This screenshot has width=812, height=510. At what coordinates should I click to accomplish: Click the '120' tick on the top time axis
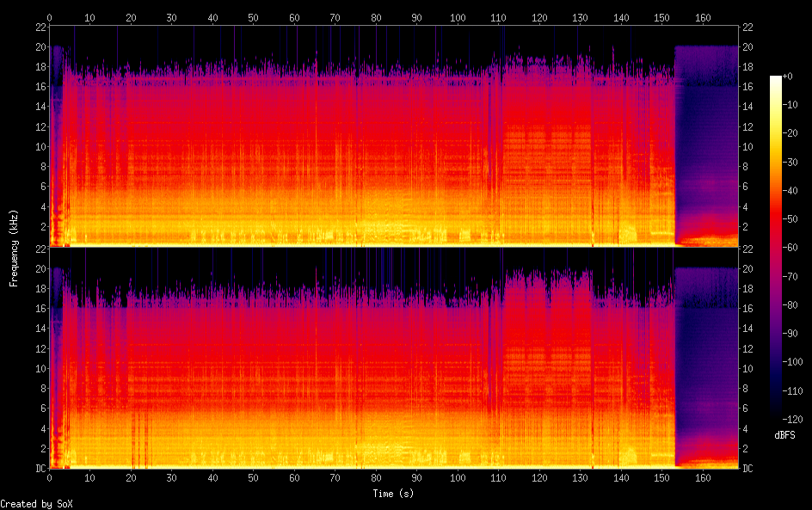pyautogui.click(x=539, y=17)
